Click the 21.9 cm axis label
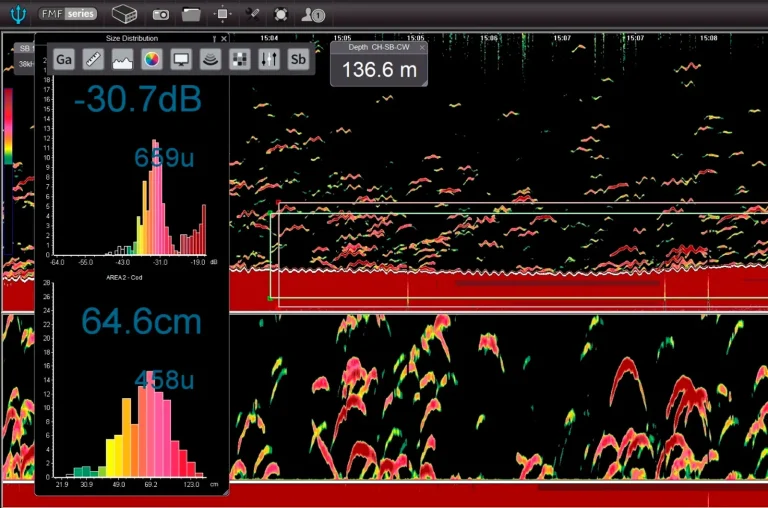Image resolution: width=768 pixels, height=508 pixels. tap(62, 484)
